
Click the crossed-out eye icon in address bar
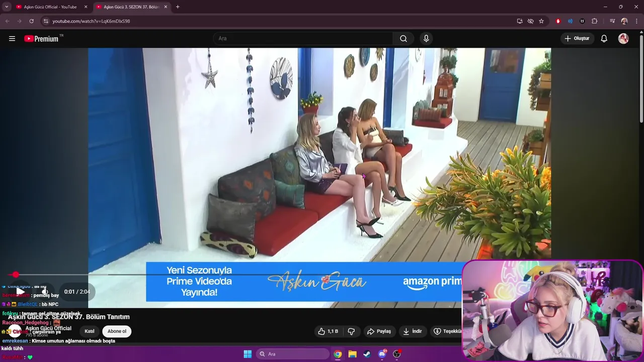coord(530,21)
